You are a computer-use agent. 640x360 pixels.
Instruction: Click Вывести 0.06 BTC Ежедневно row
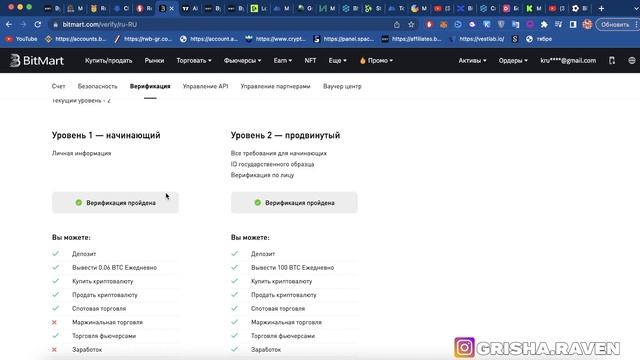coord(115,267)
